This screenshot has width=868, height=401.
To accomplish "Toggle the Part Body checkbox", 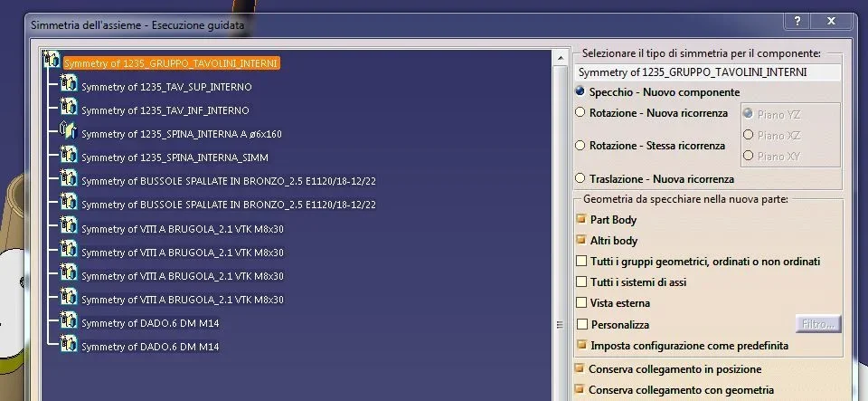I will (581, 219).
